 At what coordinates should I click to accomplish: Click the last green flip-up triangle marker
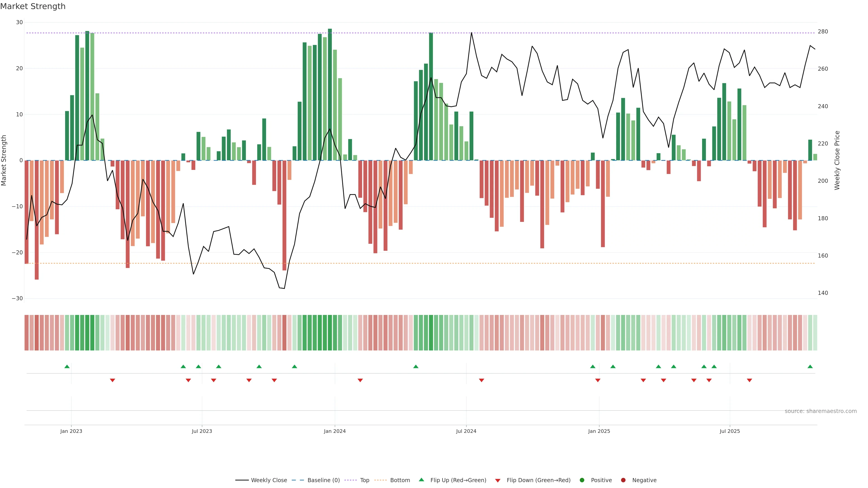pos(810,366)
